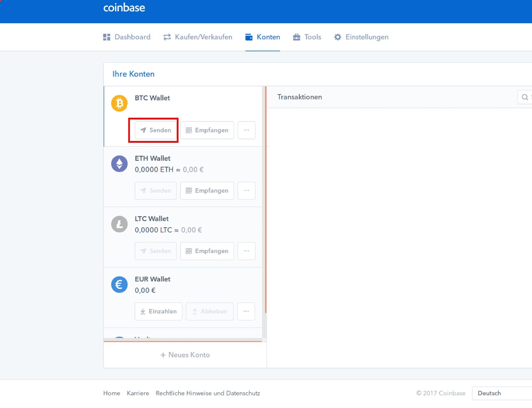Select the EUR Wallet title
Screen dimensions: 532x408
(x=153, y=279)
